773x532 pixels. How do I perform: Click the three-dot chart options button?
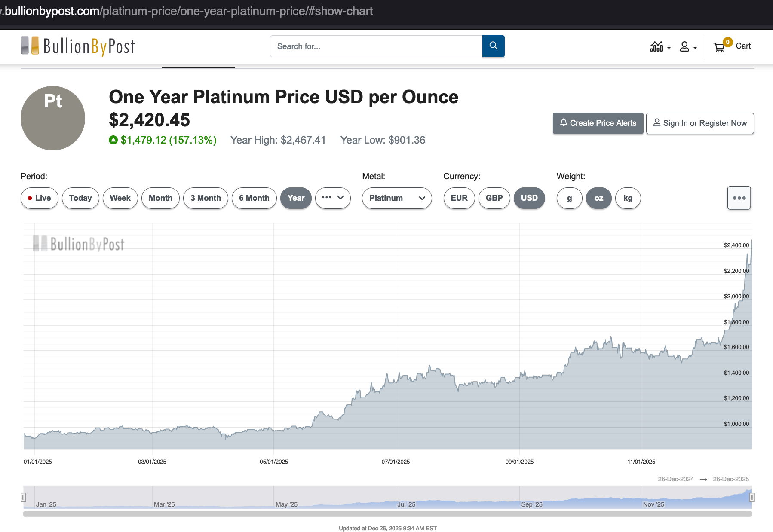pos(739,198)
